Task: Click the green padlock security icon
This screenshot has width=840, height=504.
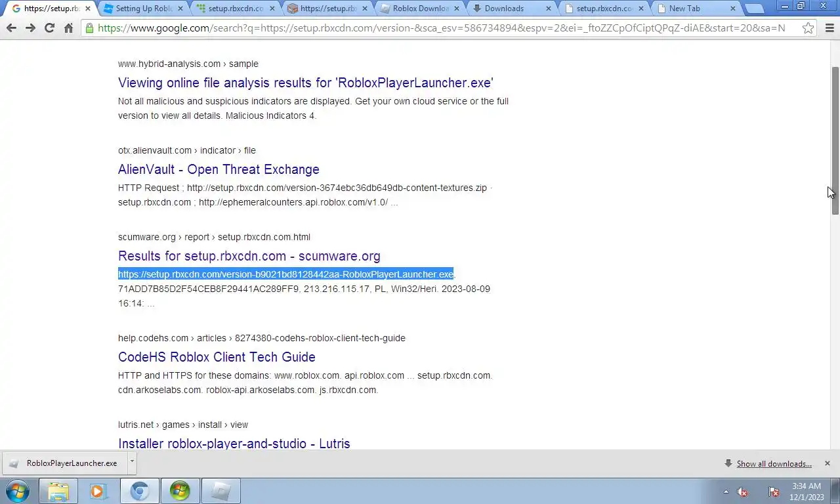Action: pyautogui.click(x=89, y=28)
